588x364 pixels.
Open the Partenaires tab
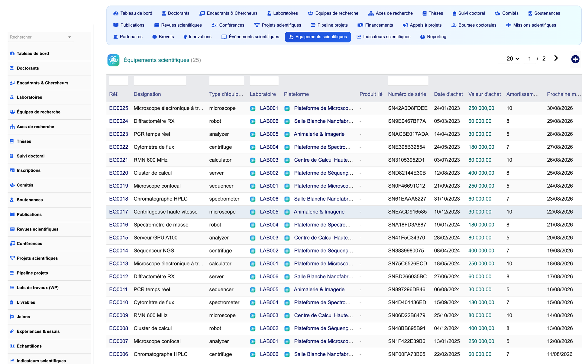coord(128,37)
